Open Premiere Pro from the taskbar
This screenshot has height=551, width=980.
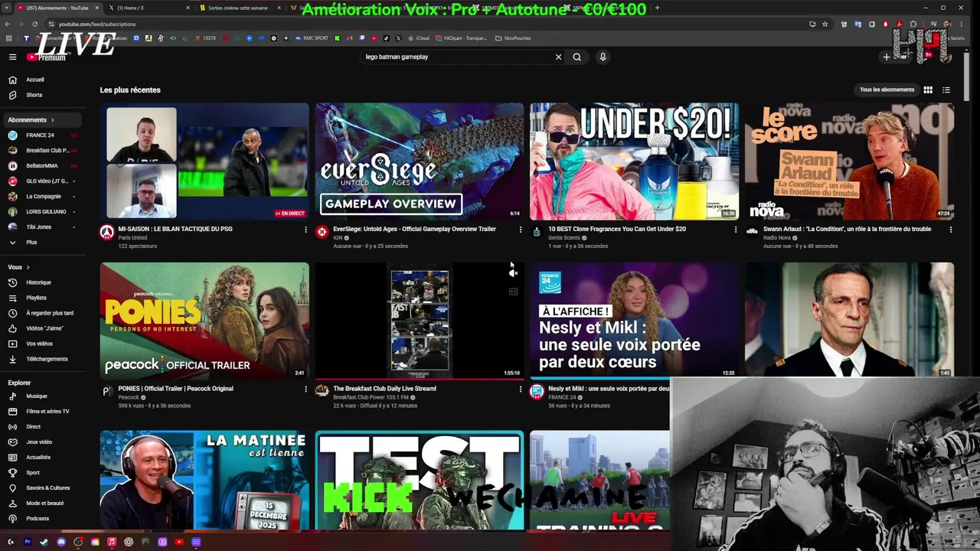28,542
